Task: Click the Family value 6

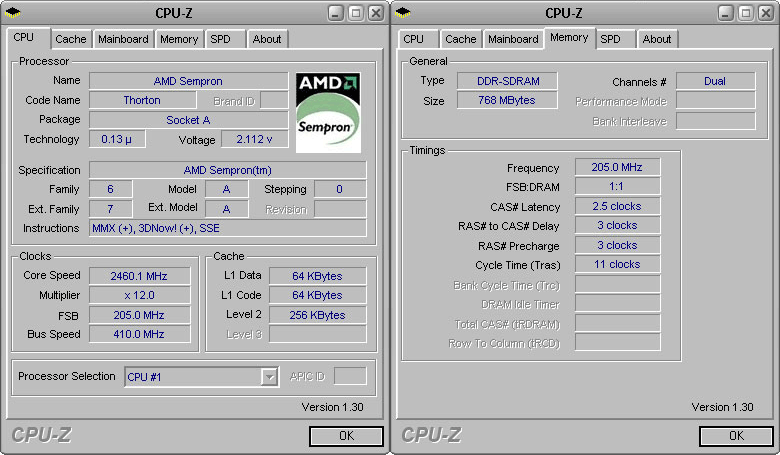Action: (x=110, y=189)
